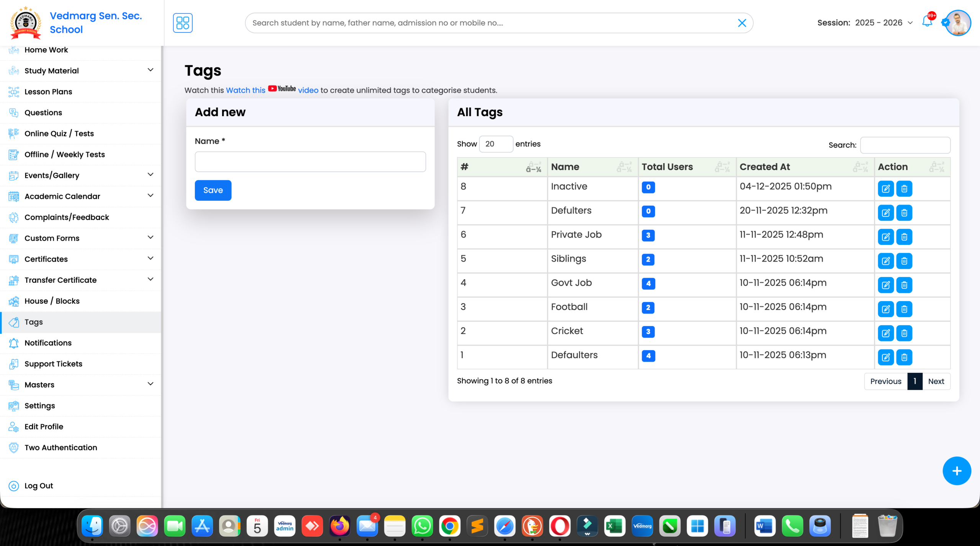980x546 pixels.
Task: Edit the Cricket tag with the pencil icon
Action: click(x=886, y=333)
